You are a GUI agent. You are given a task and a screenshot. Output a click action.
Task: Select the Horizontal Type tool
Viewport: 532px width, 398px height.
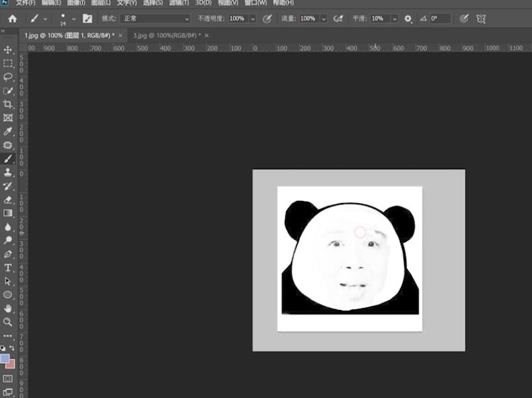pyautogui.click(x=8, y=268)
